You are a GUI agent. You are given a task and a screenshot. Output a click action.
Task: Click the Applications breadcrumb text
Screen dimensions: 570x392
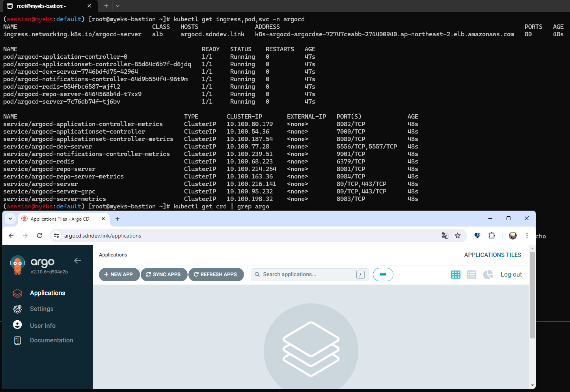113,255
